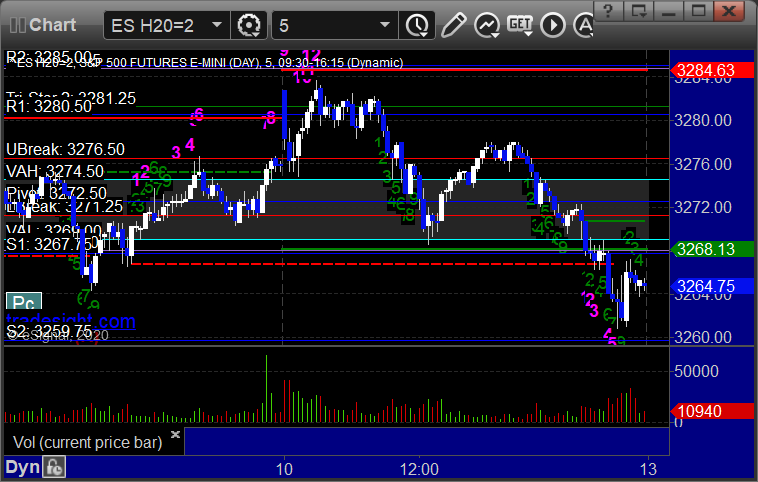This screenshot has height=482, width=758.
Task: Expand the interval dropdown arrow
Action: (x=385, y=25)
